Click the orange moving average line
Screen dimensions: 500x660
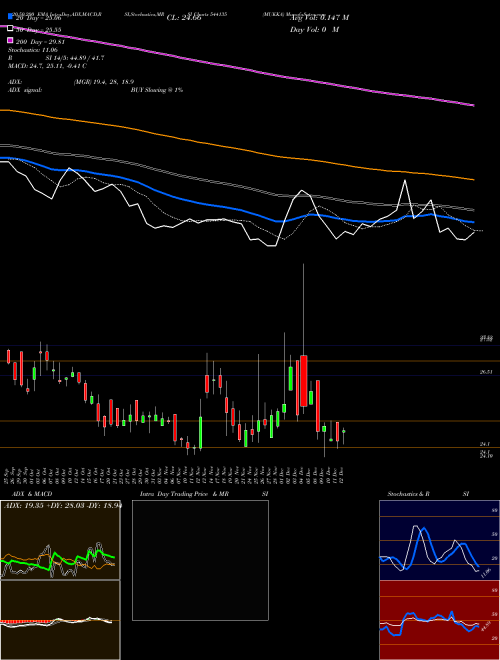pyautogui.click(x=236, y=146)
